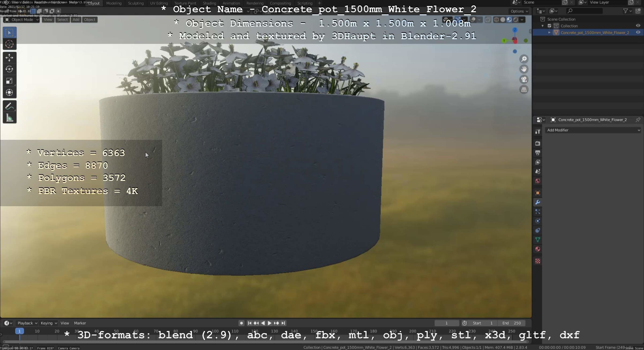
Task: Click the Zoom viewport navigation icon
Action: coord(524,59)
